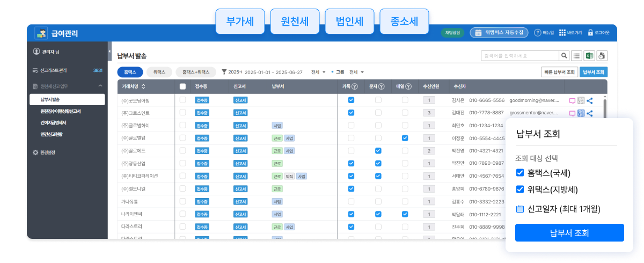The image size is (644, 263).
Task: Uncheck the 홈택스(국세) checkbox
Action: pyautogui.click(x=519, y=172)
